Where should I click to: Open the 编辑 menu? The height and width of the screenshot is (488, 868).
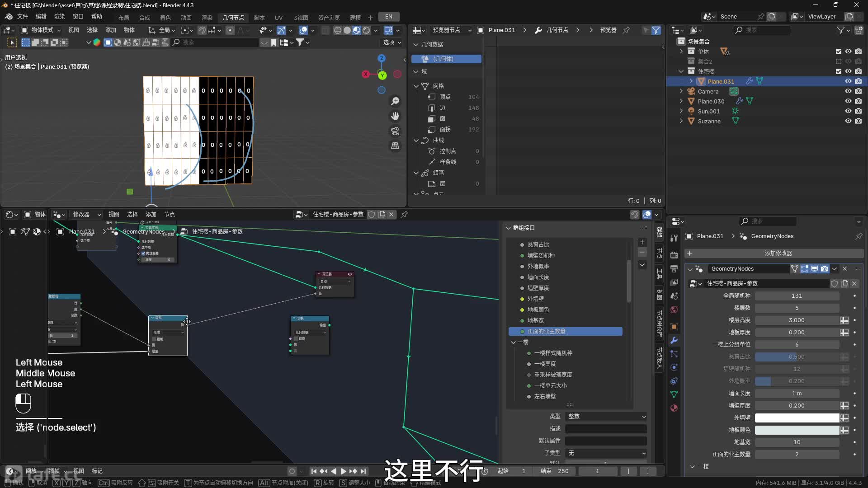pos(41,17)
